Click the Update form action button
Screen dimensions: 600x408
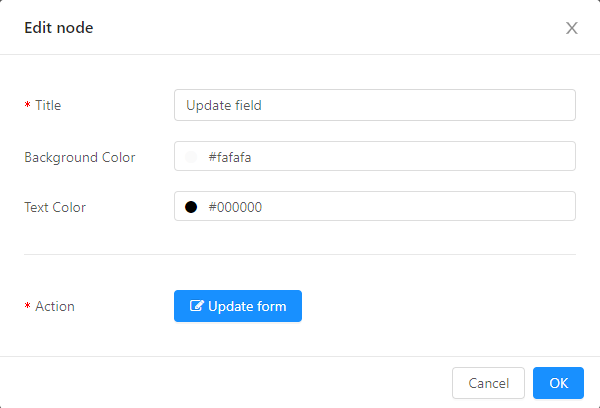coord(238,306)
